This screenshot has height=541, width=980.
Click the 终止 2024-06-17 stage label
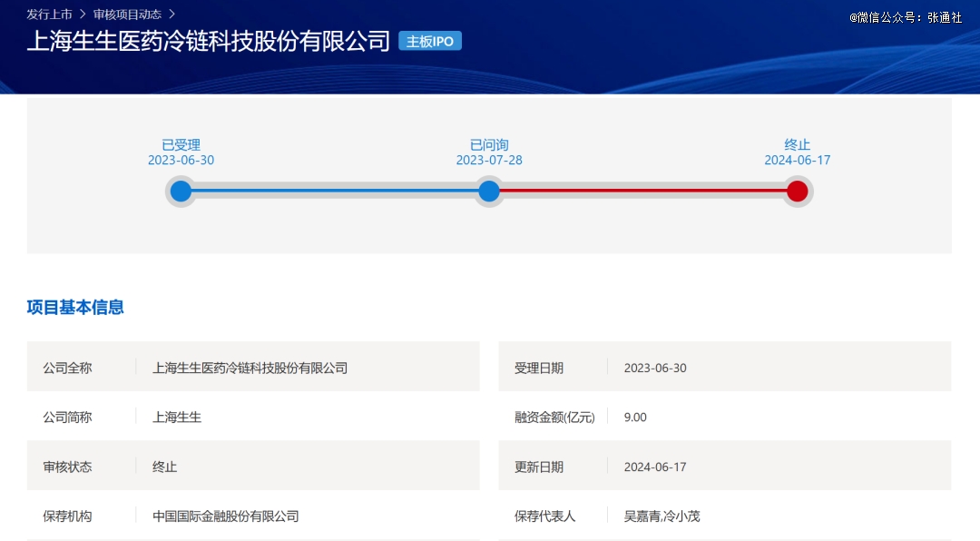click(797, 152)
